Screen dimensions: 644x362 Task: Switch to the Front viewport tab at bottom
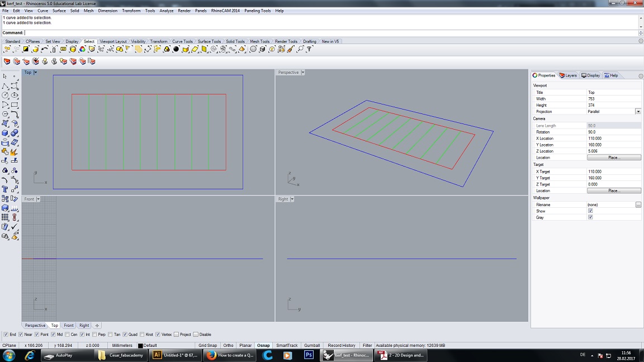[x=69, y=326]
